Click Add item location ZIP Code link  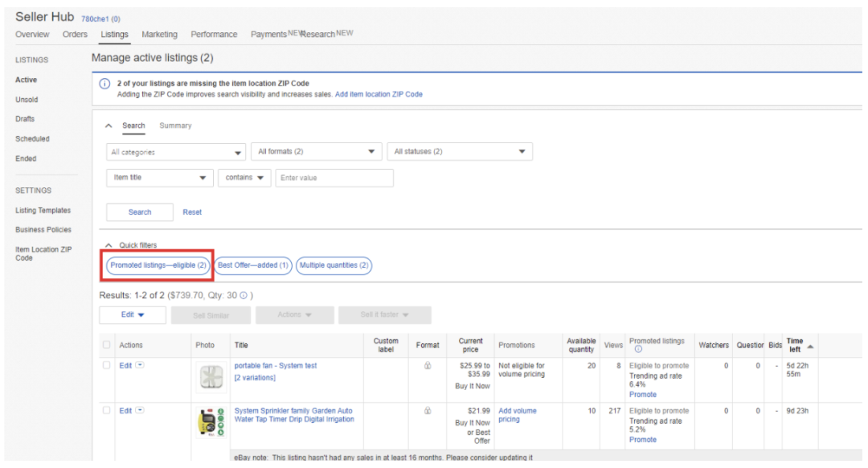(379, 95)
